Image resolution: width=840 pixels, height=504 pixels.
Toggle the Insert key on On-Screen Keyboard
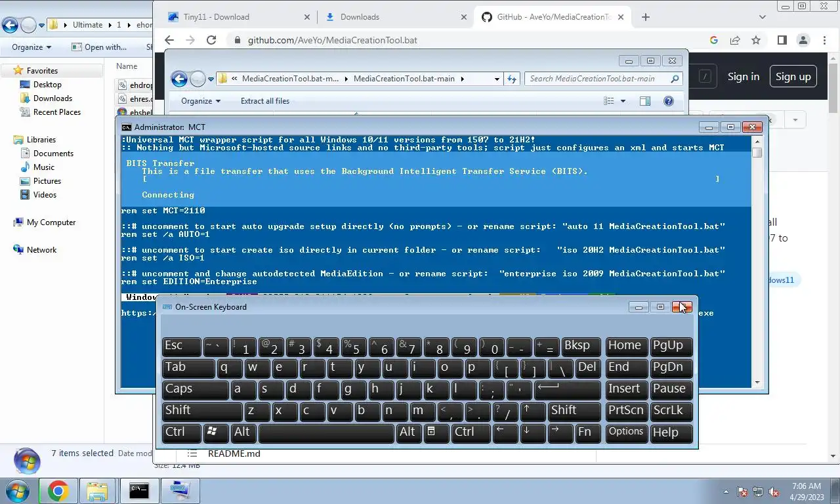[627, 388]
